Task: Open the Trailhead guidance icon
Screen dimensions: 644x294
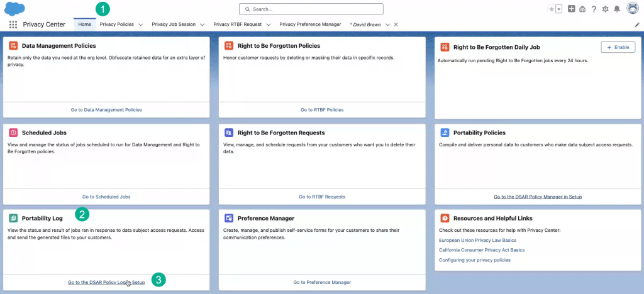Action: coord(582,9)
